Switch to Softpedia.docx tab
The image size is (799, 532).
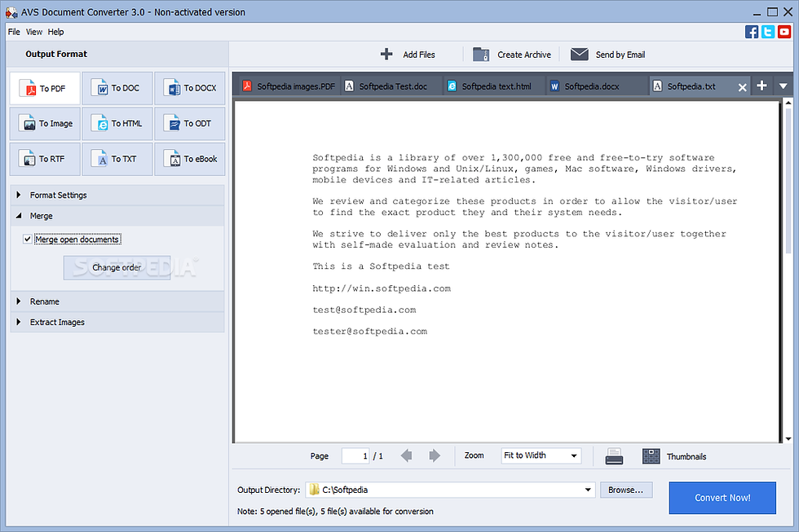[597, 86]
